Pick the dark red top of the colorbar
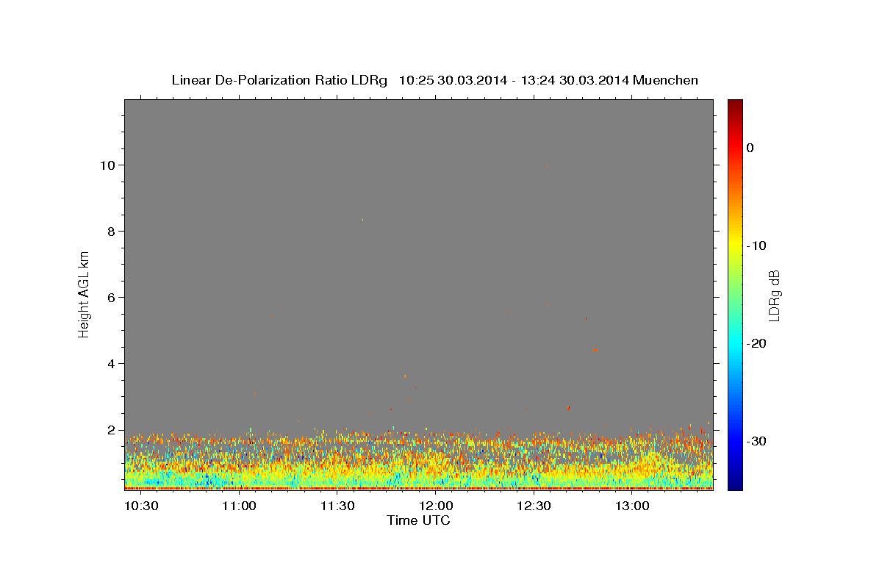Screen dimensions: 882x588 [x=735, y=105]
